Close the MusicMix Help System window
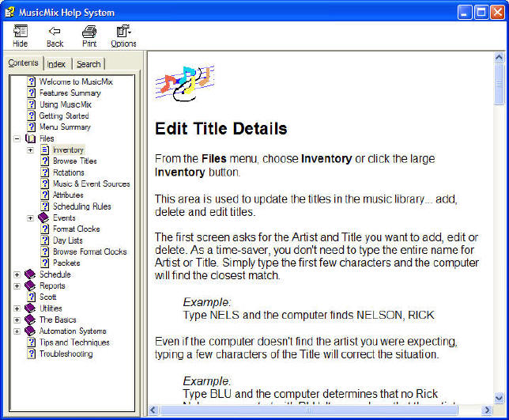The height and width of the screenshot is (420, 509). 497,13
